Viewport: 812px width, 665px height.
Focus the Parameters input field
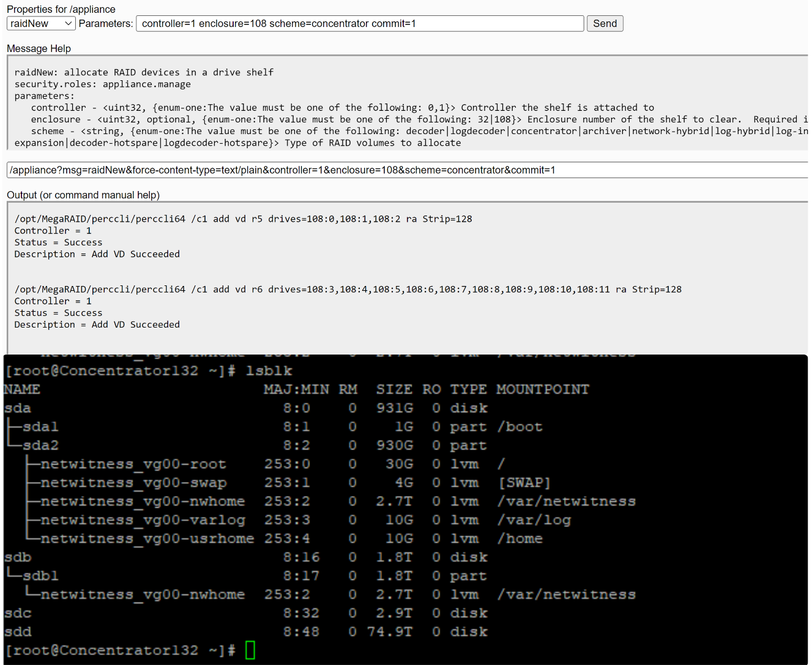point(359,23)
